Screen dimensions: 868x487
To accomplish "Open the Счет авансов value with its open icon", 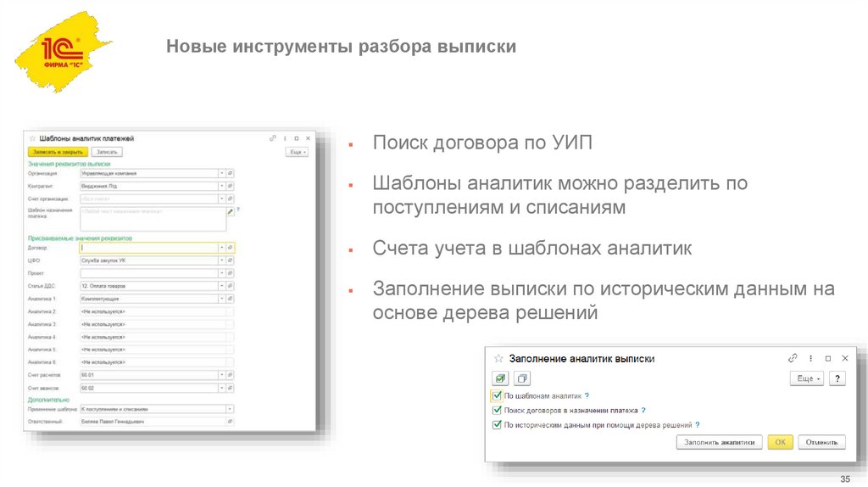I will pyautogui.click(x=231, y=388).
